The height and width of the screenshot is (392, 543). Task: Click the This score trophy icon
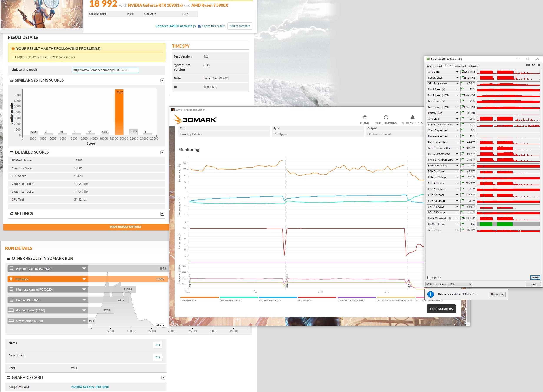[x=11, y=279]
